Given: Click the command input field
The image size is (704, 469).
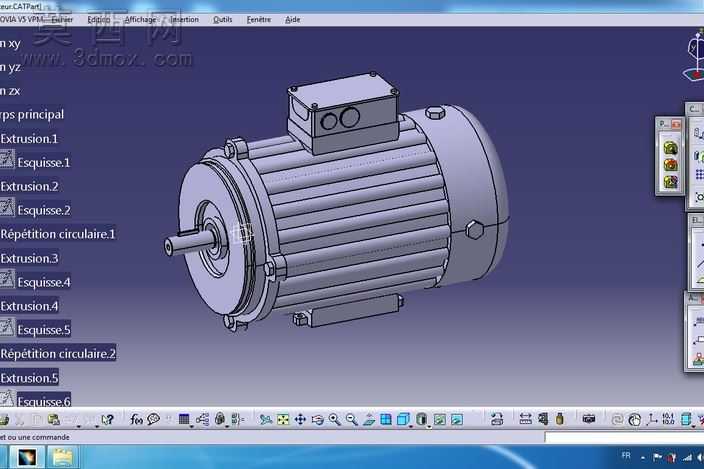Looking at the screenshot, I should [624, 437].
